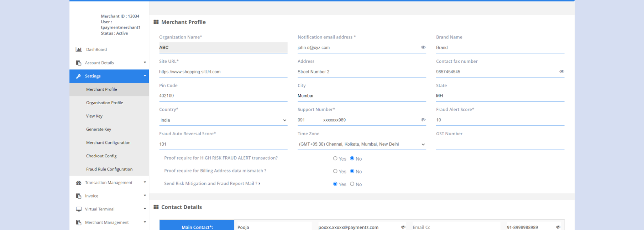Click the Merchant Management icon

78,223
